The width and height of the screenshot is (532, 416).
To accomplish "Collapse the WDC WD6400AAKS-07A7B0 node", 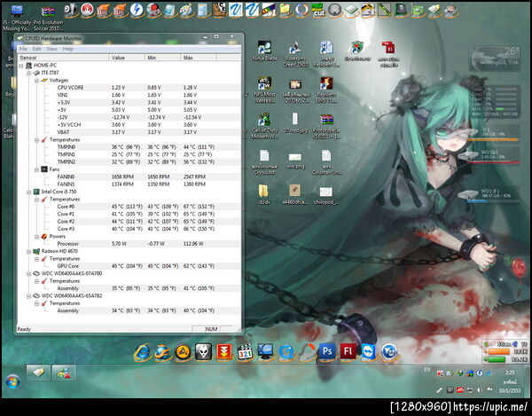I will [29, 273].
